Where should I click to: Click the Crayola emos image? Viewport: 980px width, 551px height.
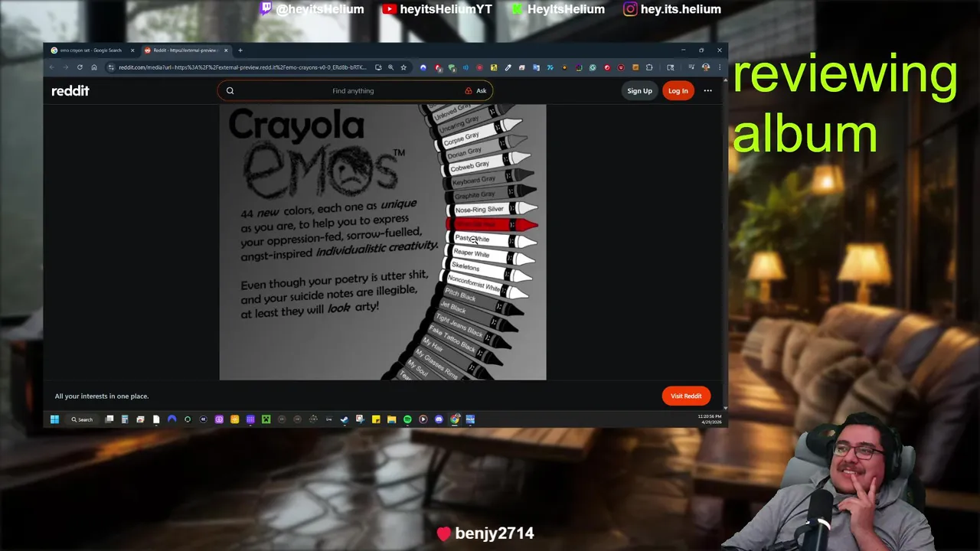coord(383,242)
